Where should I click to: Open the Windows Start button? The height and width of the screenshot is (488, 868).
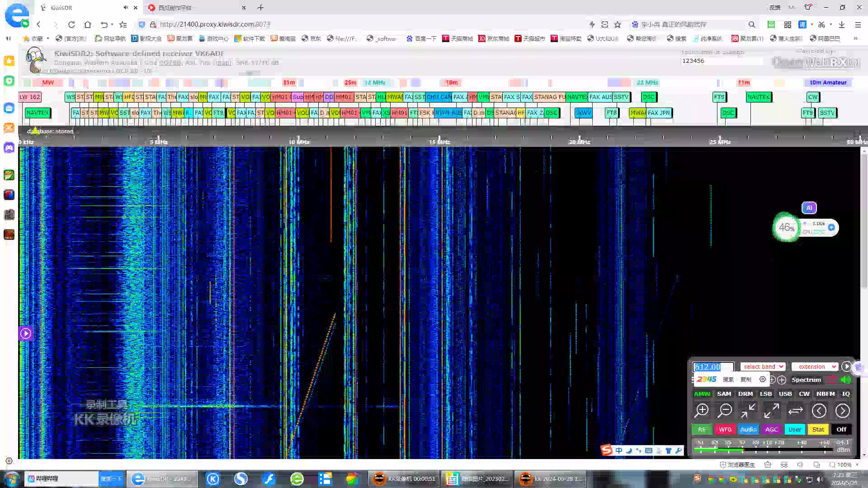[12, 479]
